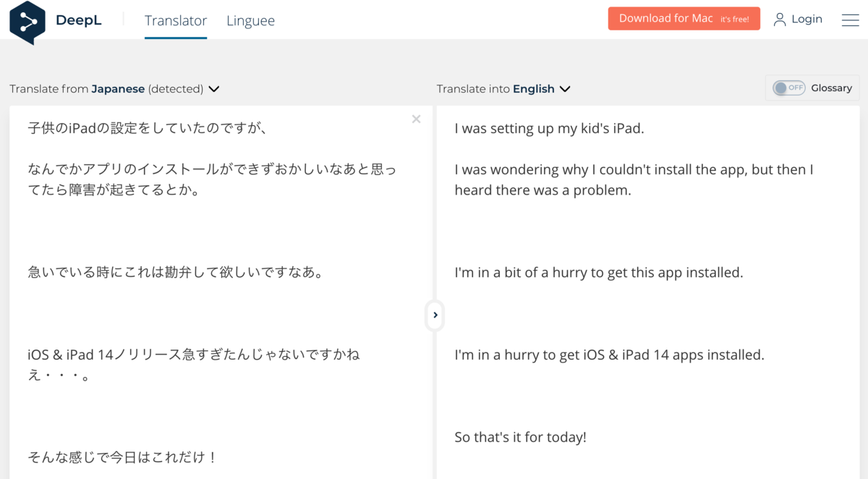Click the swap languages arrow between panels
Viewport: 868px width, 479px height.
(x=435, y=315)
